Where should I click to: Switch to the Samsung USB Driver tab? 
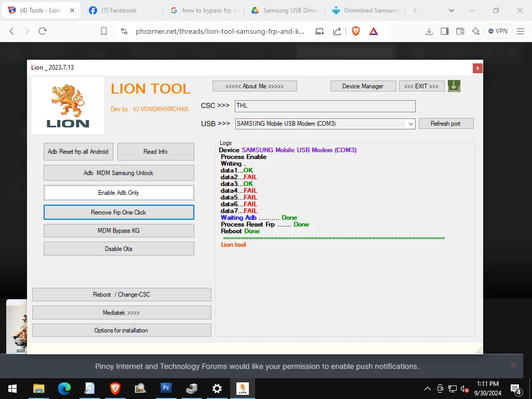pos(284,10)
